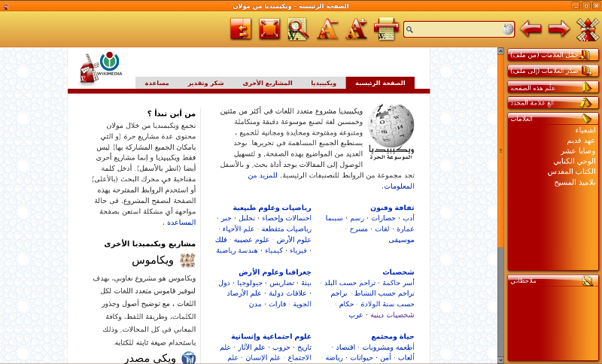
Task: Click the Wikimedia windmill logo on the page
Action: click(102, 68)
